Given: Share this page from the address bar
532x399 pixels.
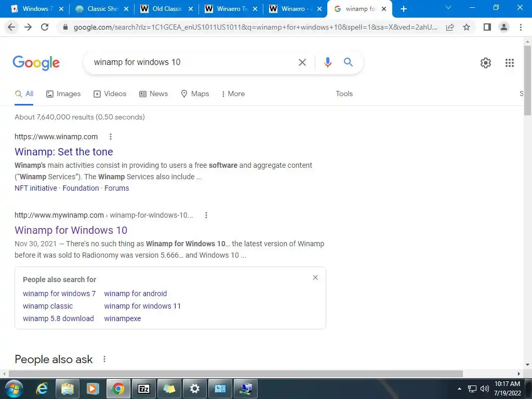Looking at the screenshot, I should coord(450,27).
